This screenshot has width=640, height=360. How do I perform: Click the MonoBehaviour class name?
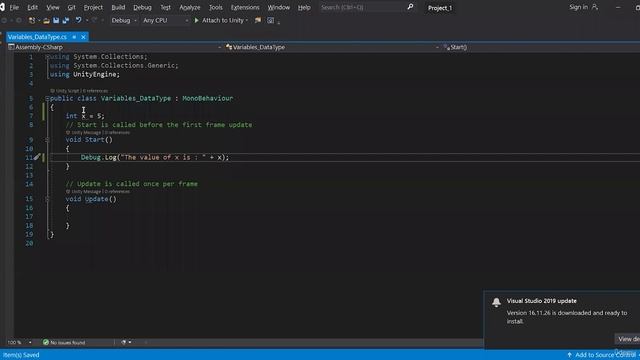(207, 98)
